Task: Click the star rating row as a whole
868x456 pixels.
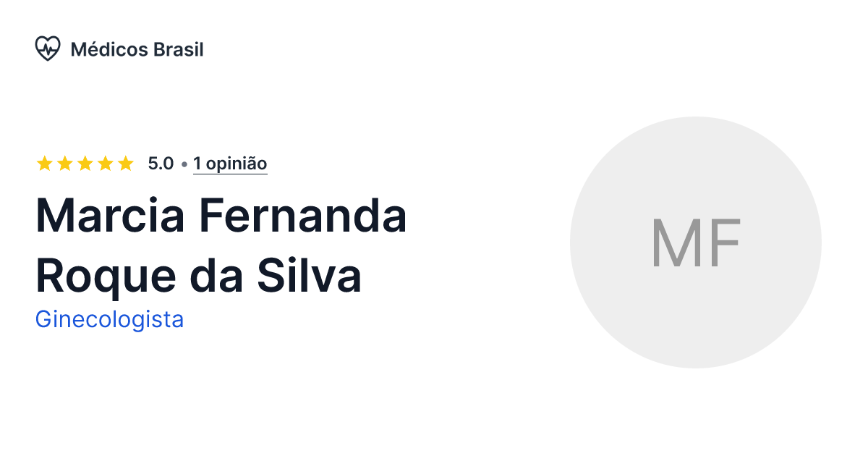Action: [84, 164]
